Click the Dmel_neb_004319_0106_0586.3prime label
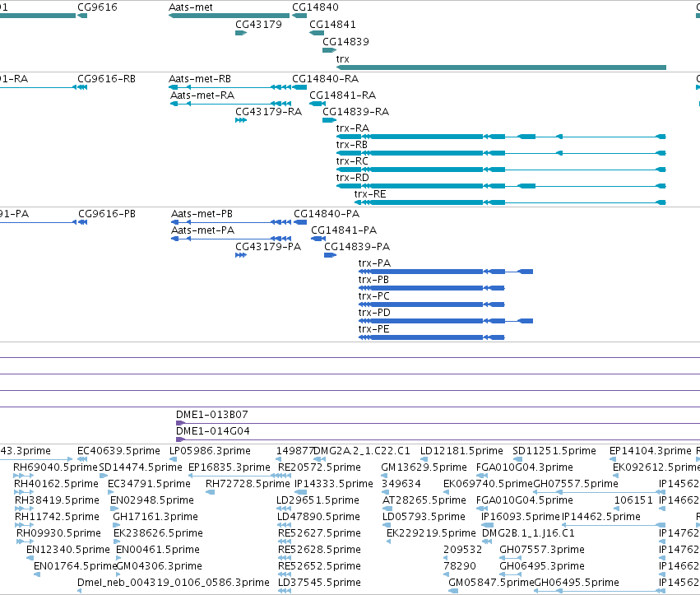Screen dimensions: 700x595 tap(174, 583)
